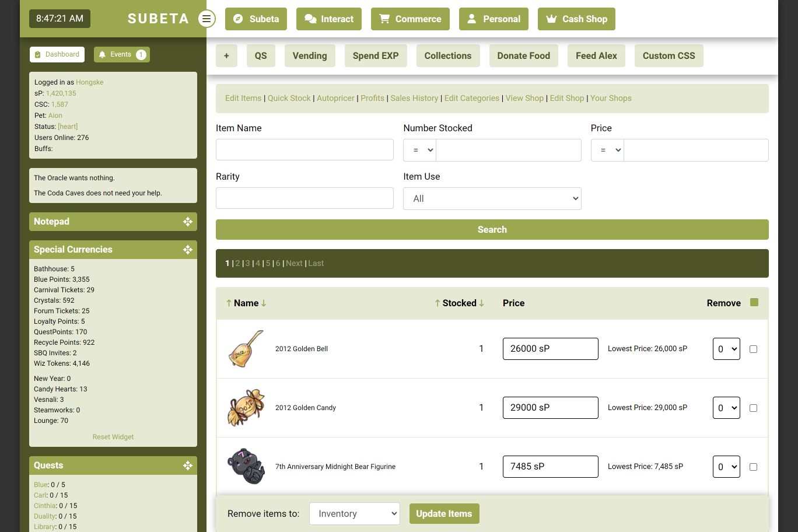The height and width of the screenshot is (532, 798).
Task: Click the move icon on Notepad widget
Action: (187, 222)
